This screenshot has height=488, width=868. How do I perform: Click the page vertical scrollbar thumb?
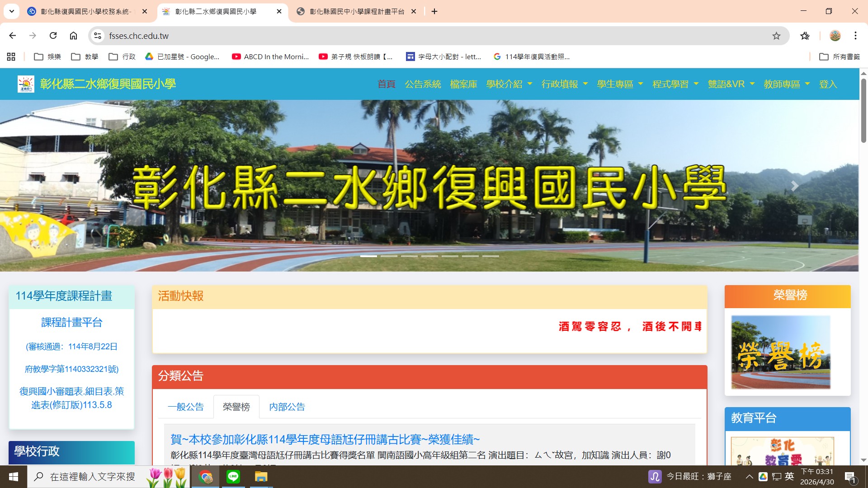pyautogui.click(x=863, y=111)
